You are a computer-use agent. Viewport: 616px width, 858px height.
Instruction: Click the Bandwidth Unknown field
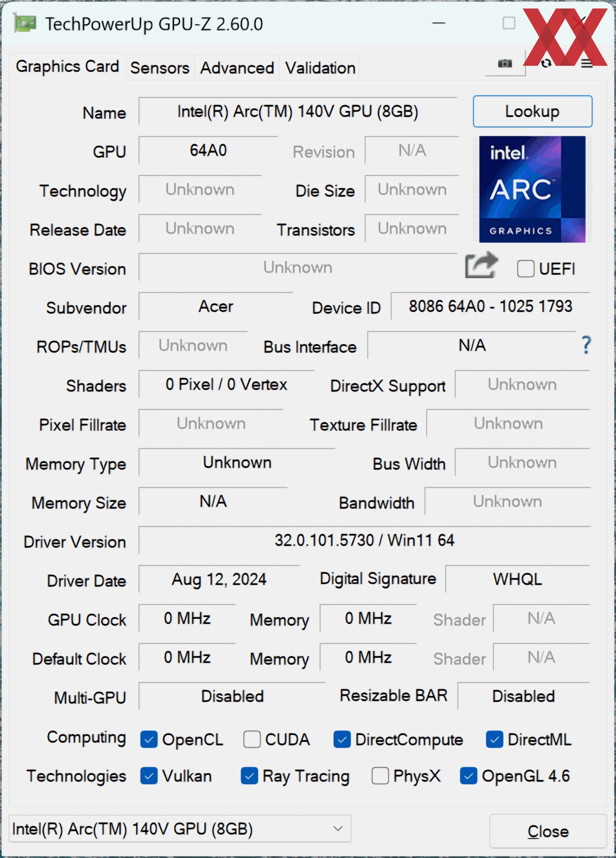tap(508, 501)
